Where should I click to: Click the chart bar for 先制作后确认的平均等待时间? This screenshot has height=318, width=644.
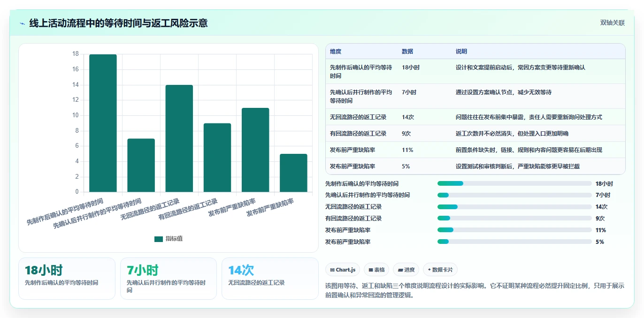click(x=103, y=123)
